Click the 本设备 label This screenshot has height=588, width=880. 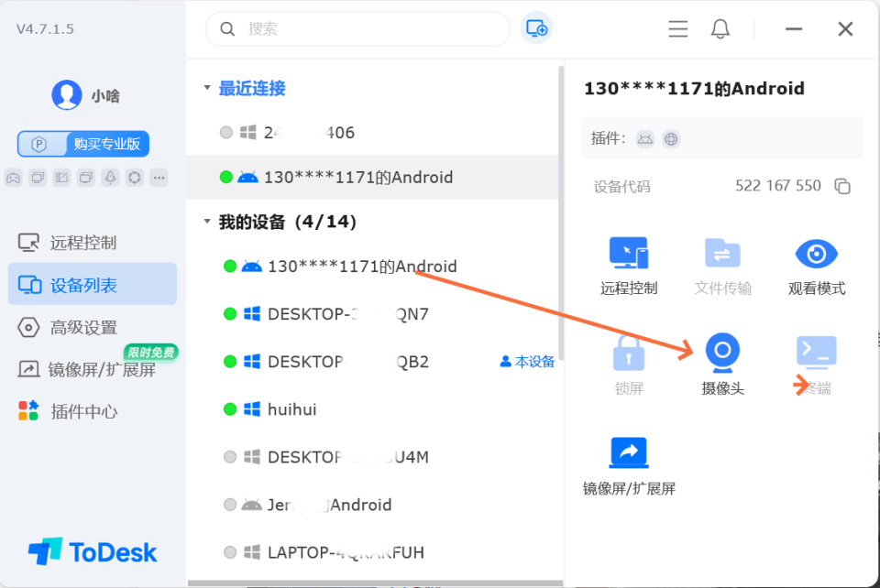point(527,362)
